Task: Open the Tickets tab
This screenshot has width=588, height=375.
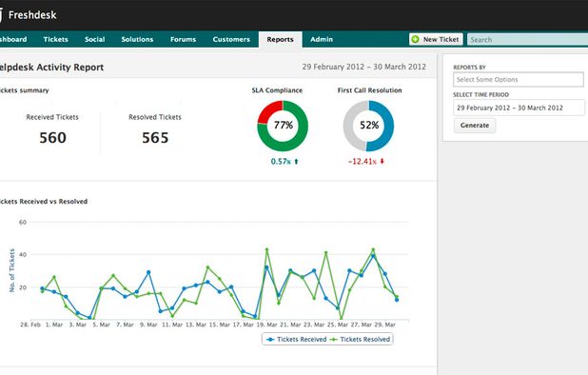Action: (55, 39)
